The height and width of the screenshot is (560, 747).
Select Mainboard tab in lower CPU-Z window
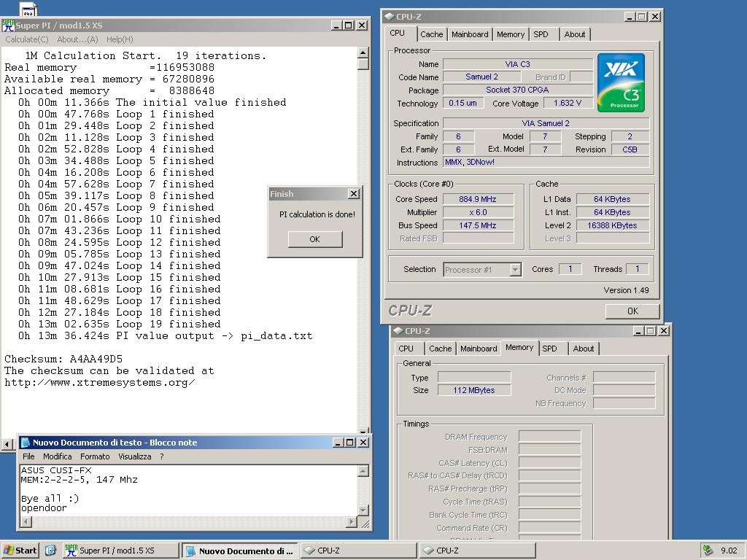tap(479, 349)
